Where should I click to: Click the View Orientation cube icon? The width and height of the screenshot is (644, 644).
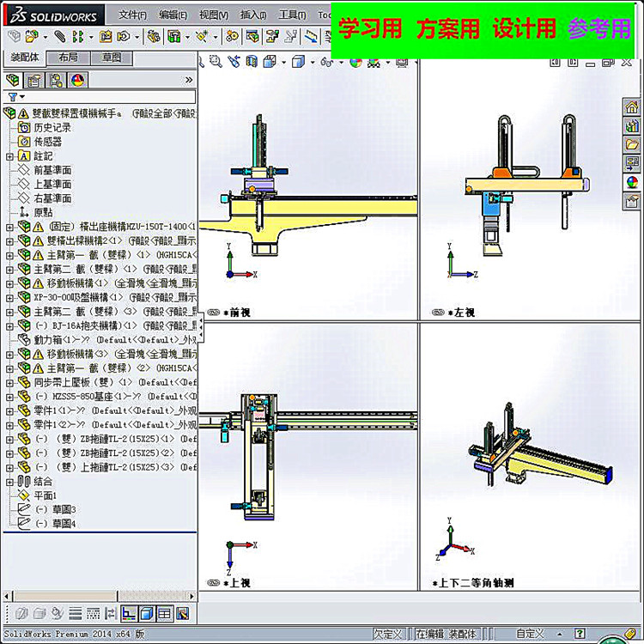pyautogui.click(x=270, y=62)
